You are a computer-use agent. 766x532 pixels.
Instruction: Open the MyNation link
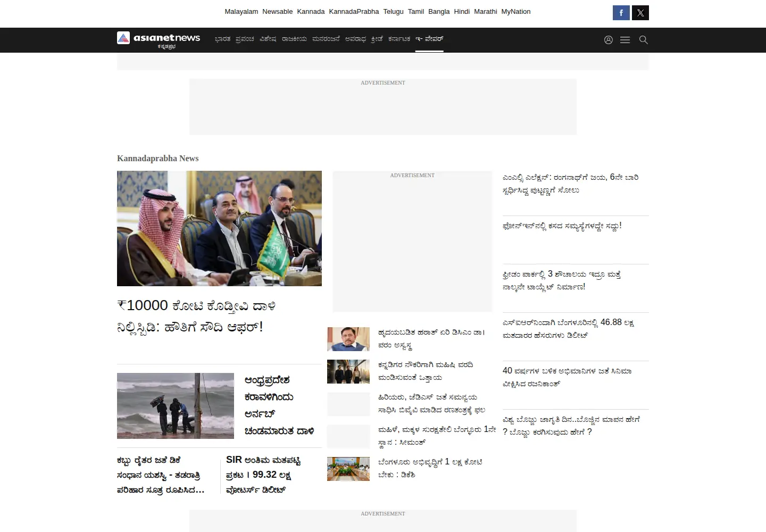click(x=516, y=12)
